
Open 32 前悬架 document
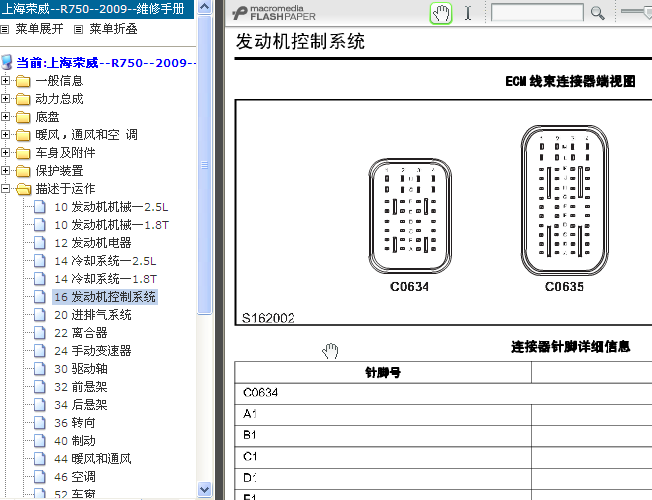click(81, 387)
